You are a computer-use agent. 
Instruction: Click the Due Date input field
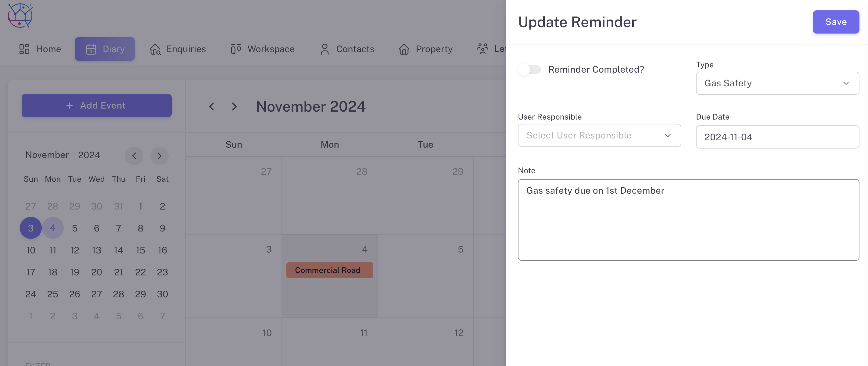pos(777,137)
